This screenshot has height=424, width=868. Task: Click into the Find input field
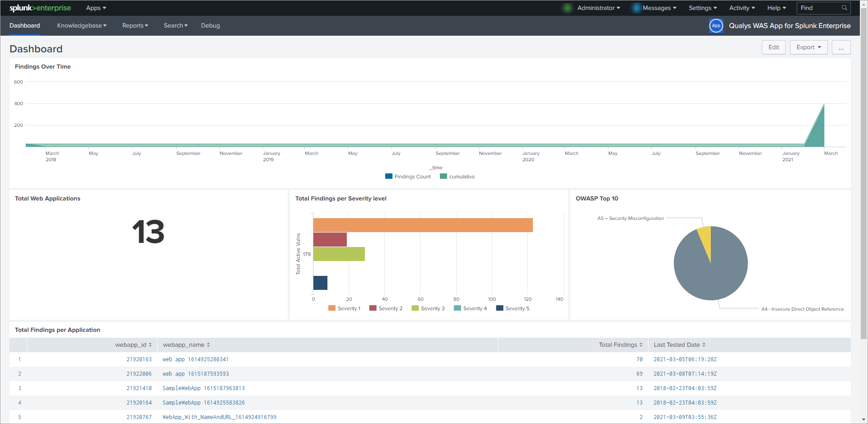(x=819, y=8)
